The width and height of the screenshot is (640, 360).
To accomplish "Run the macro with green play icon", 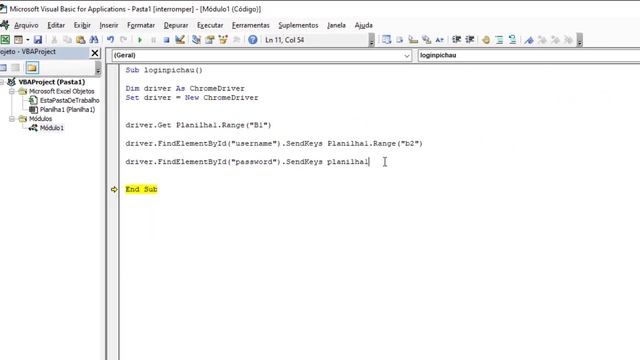I will tap(140, 40).
